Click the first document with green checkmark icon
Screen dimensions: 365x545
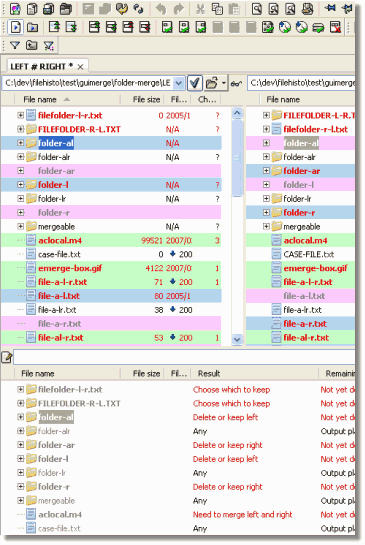[167, 27]
